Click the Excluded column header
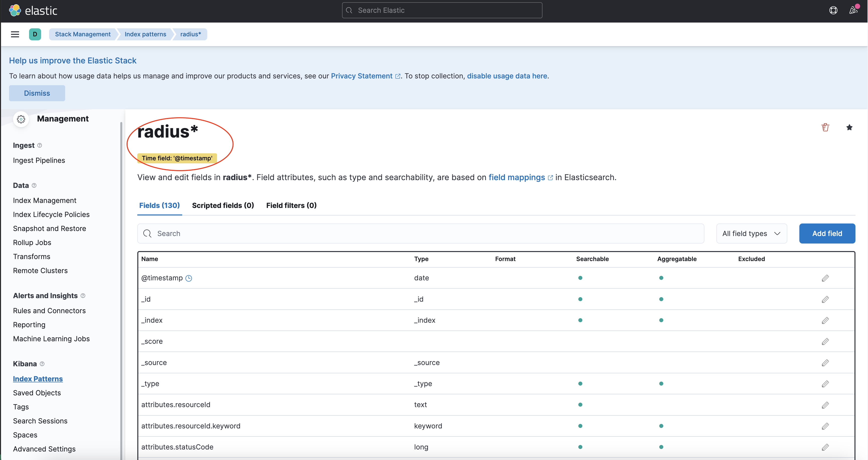The height and width of the screenshot is (460, 868). tap(751, 259)
